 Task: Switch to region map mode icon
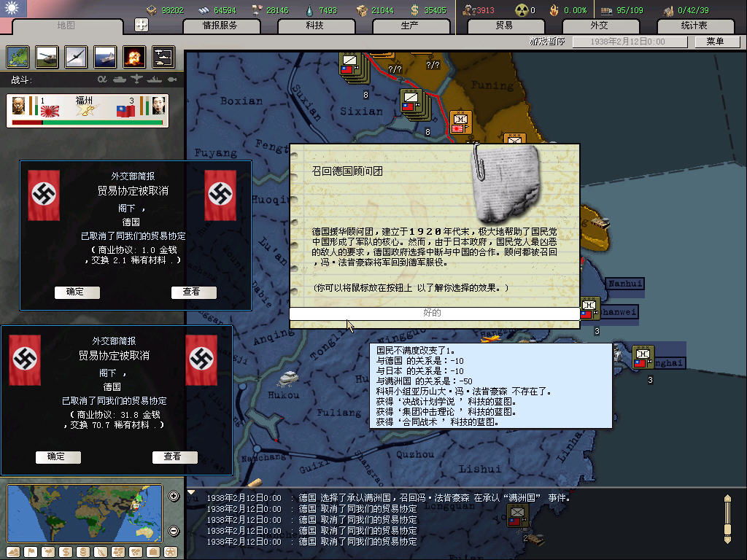(x=118, y=552)
